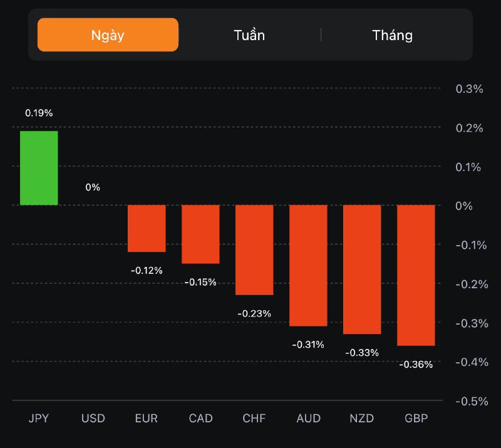Screen dimensions: 501x448
Task: Click the red EUR bar
Action: click(x=147, y=229)
